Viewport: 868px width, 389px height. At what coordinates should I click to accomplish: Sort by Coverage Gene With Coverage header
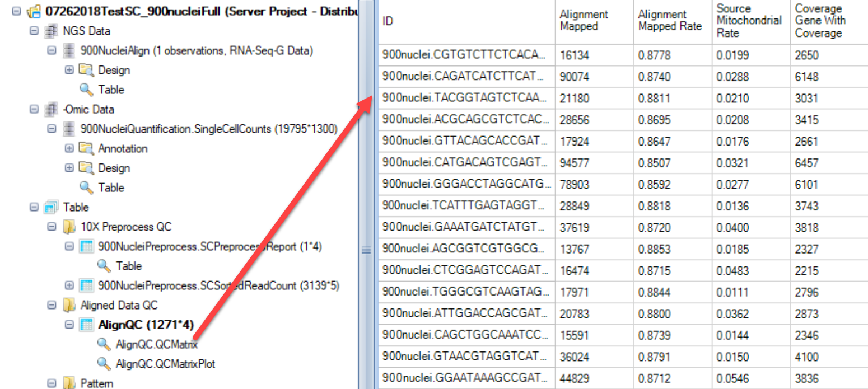(x=829, y=22)
